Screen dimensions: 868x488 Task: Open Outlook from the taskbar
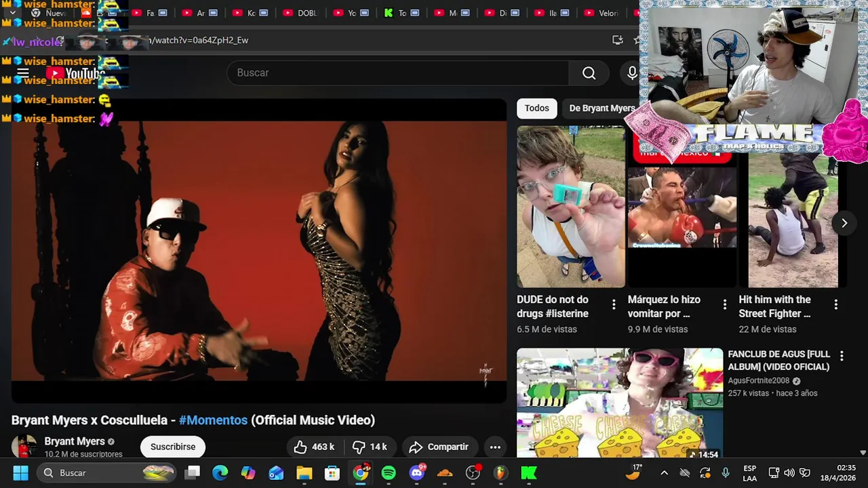[276, 472]
